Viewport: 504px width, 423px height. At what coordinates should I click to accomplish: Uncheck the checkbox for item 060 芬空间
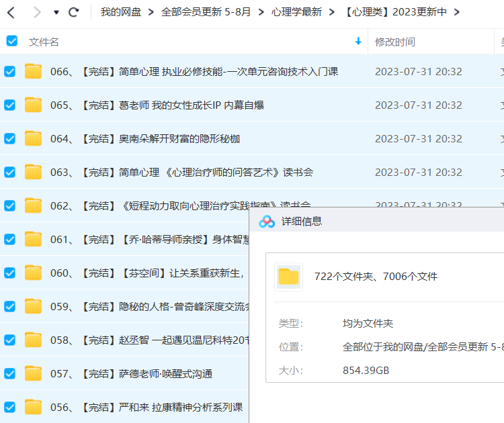tap(10, 273)
